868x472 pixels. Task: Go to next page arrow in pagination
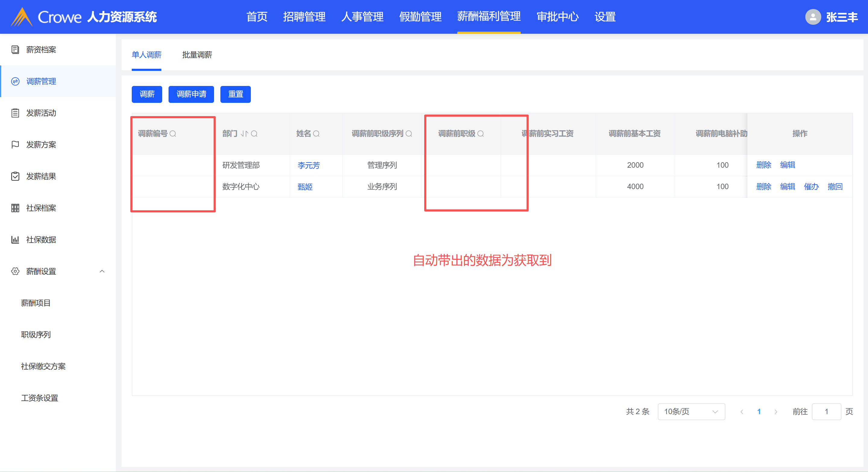(x=776, y=412)
